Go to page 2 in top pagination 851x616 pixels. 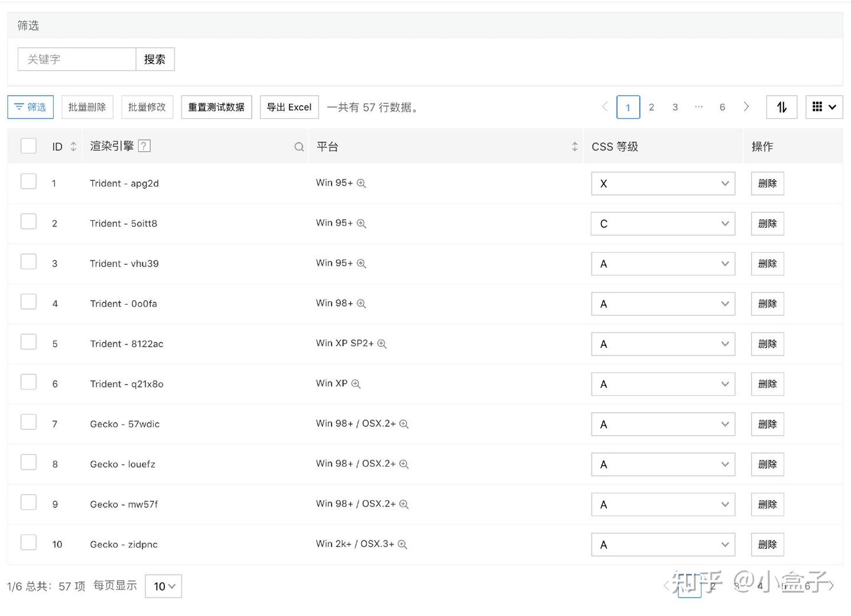[651, 107]
